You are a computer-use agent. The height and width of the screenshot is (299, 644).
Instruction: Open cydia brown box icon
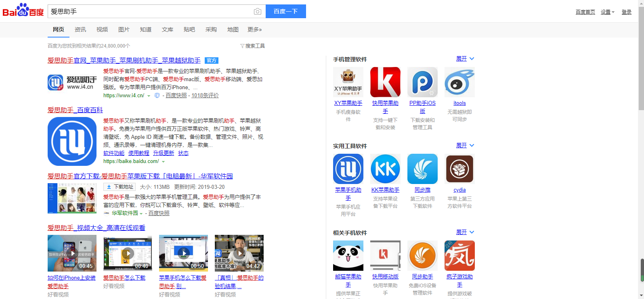[459, 169]
